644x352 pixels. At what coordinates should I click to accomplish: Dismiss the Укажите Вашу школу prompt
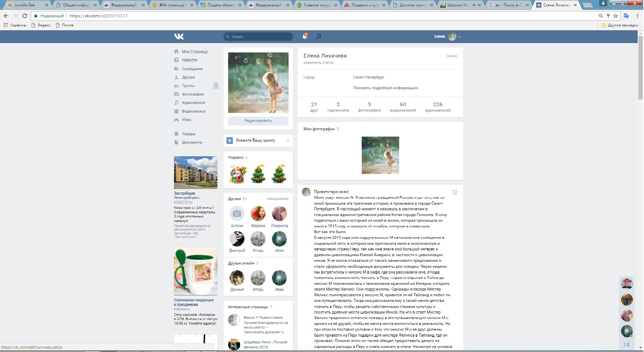click(288, 141)
